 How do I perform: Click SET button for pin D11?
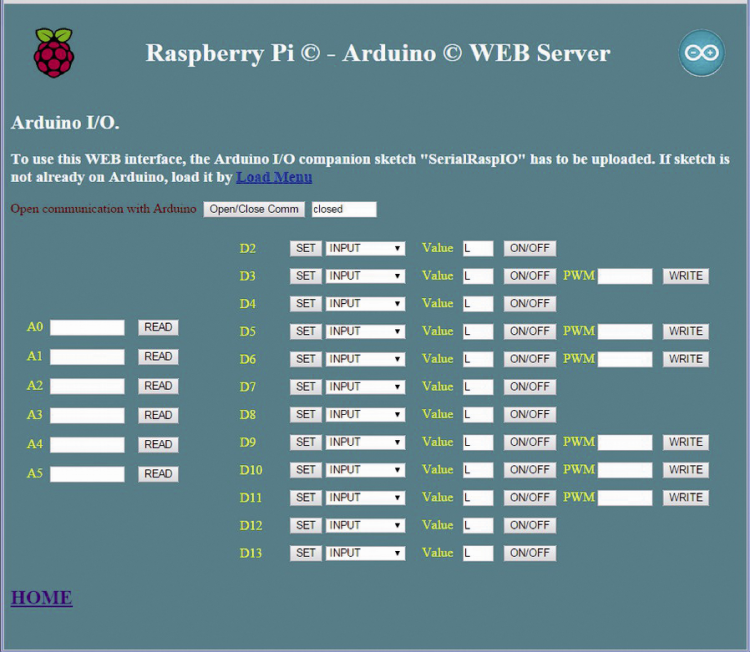[306, 498]
